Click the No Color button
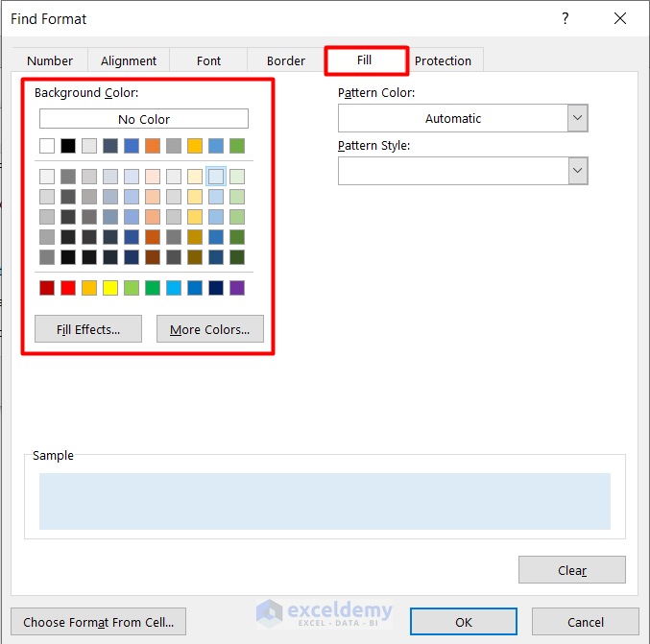 144,119
